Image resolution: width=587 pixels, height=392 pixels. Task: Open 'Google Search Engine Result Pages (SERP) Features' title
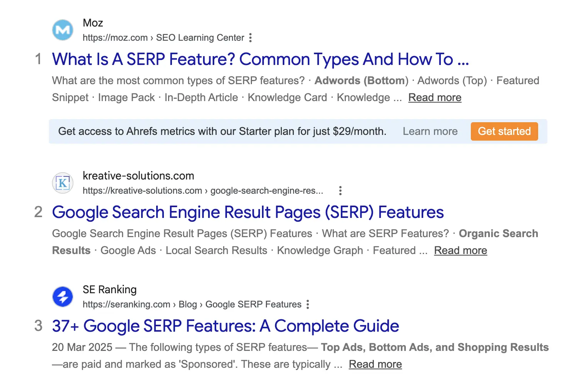(x=248, y=212)
